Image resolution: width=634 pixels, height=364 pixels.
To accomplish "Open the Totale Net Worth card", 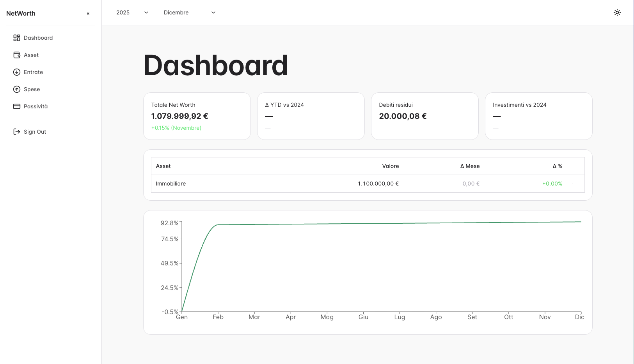I will [x=197, y=116].
